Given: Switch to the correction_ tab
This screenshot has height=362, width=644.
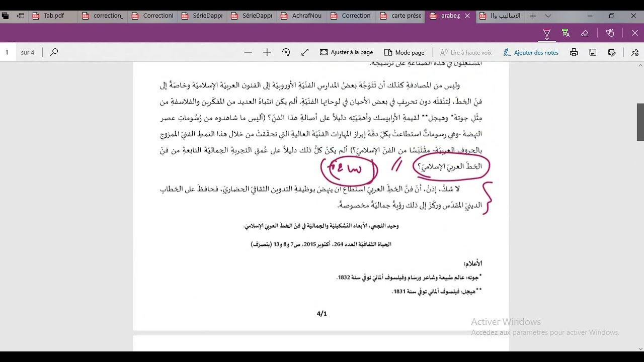Looking at the screenshot, I should pyautogui.click(x=104, y=16).
